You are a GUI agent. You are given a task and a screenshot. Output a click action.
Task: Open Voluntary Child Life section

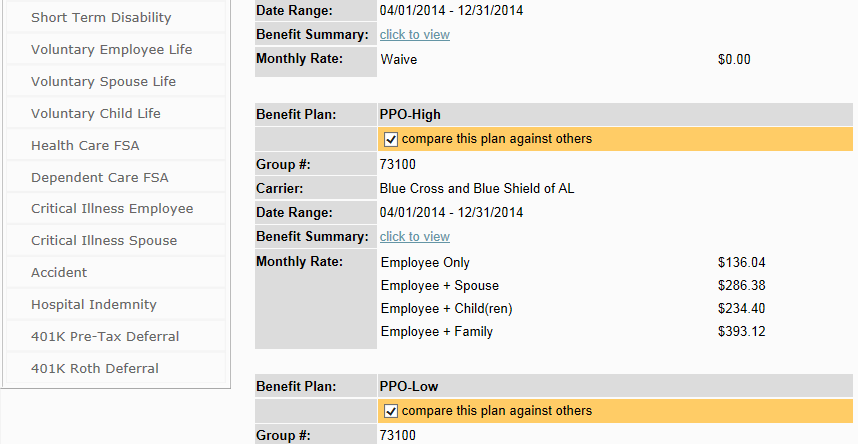tap(96, 114)
